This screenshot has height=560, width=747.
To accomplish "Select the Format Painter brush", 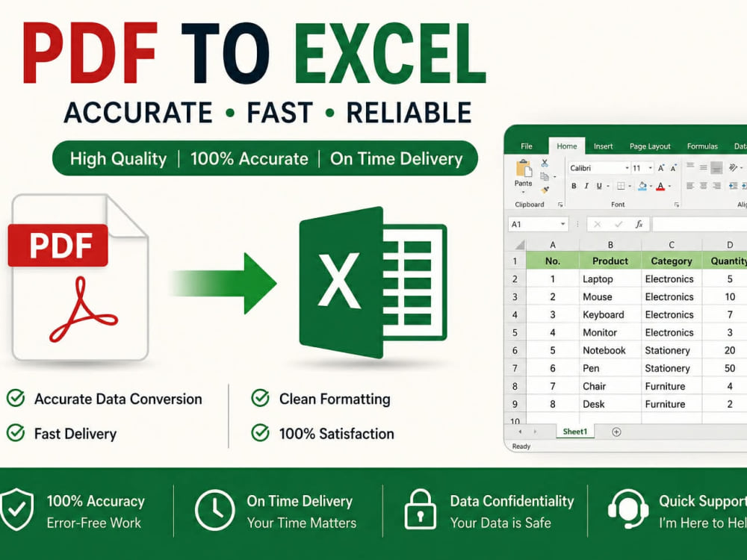I will tap(545, 190).
